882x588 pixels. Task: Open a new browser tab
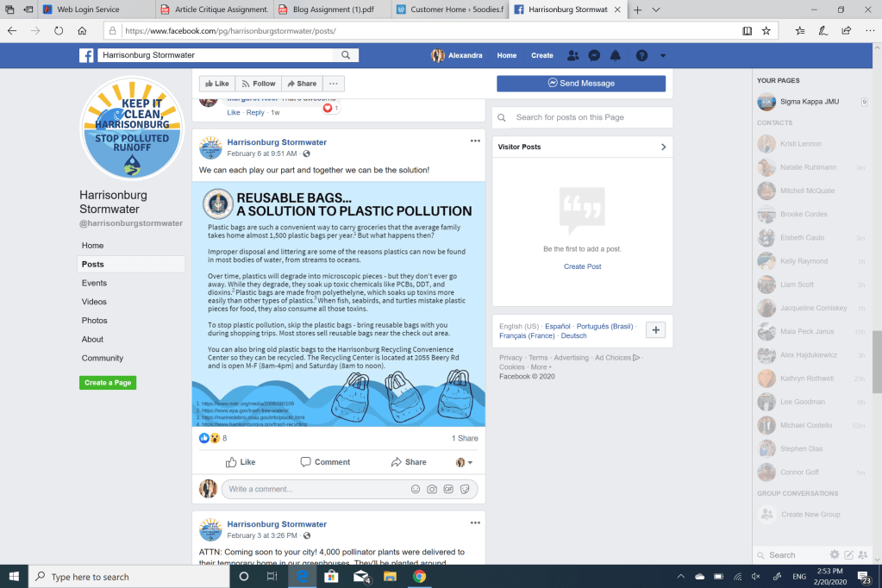pyautogui.click(x=637, y=9)
